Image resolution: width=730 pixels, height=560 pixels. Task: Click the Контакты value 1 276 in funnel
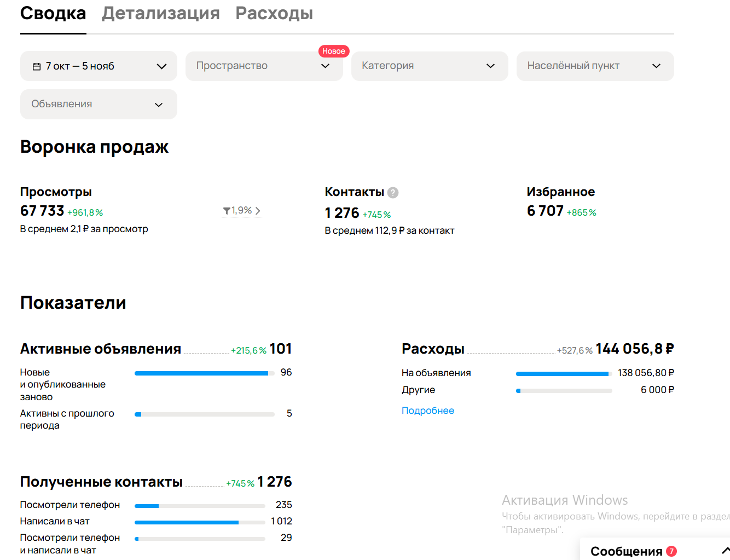tap(342, 213)
